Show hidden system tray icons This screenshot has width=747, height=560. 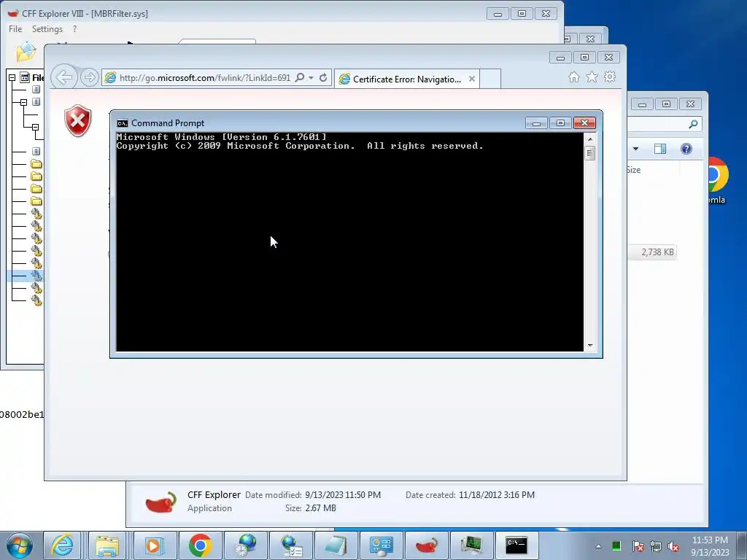point(598,546)
